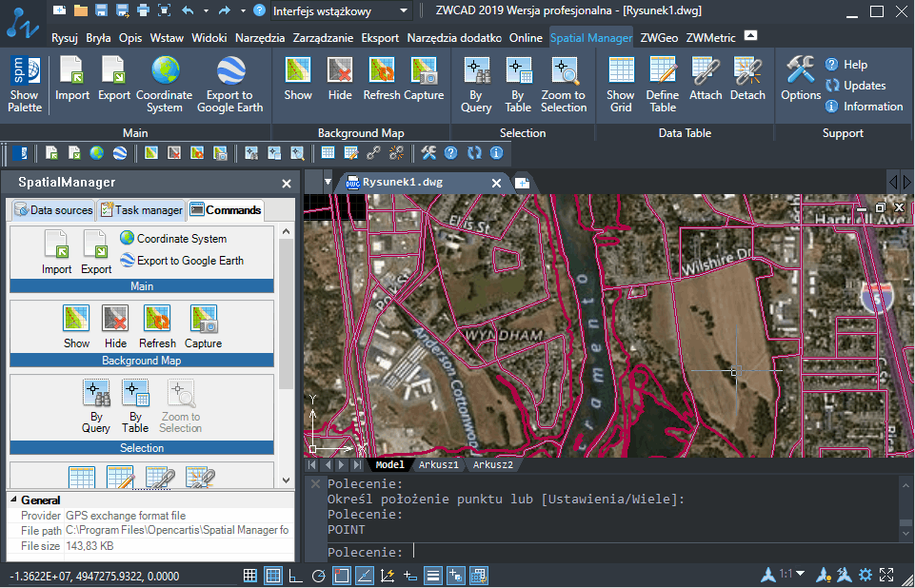Open Options in Support group
This screenshot has height=588, width=915.
coord(801,79)
